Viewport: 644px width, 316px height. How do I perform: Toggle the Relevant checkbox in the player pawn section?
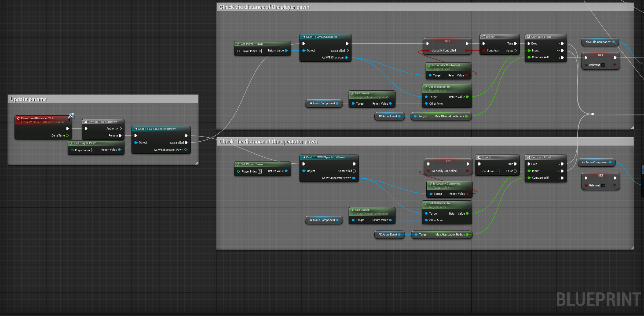click(x=603, y=65)
